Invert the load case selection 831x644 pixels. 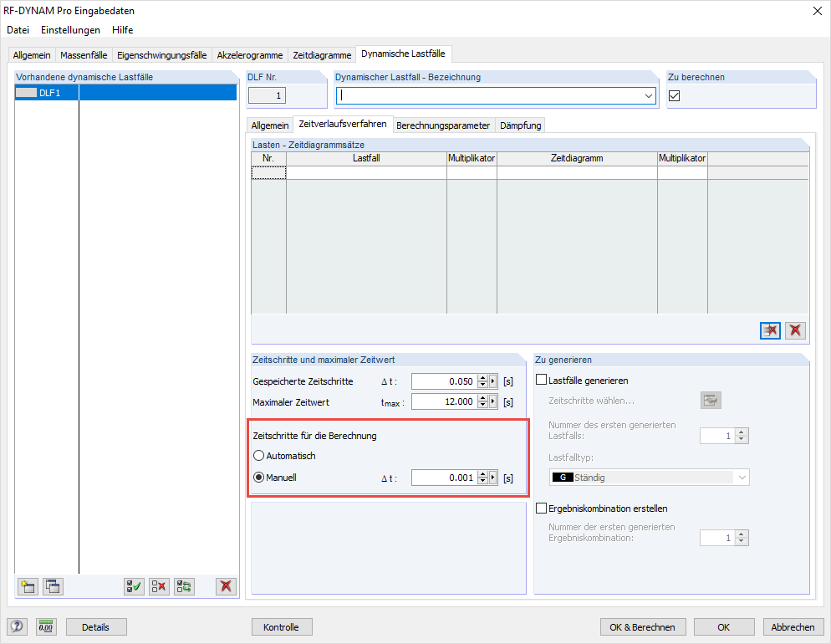coord(185,586)
